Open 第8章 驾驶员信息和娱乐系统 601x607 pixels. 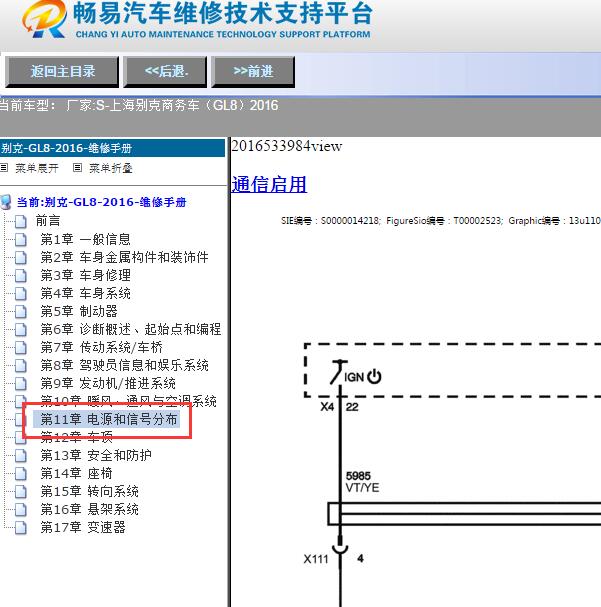(x=125, y=365)
